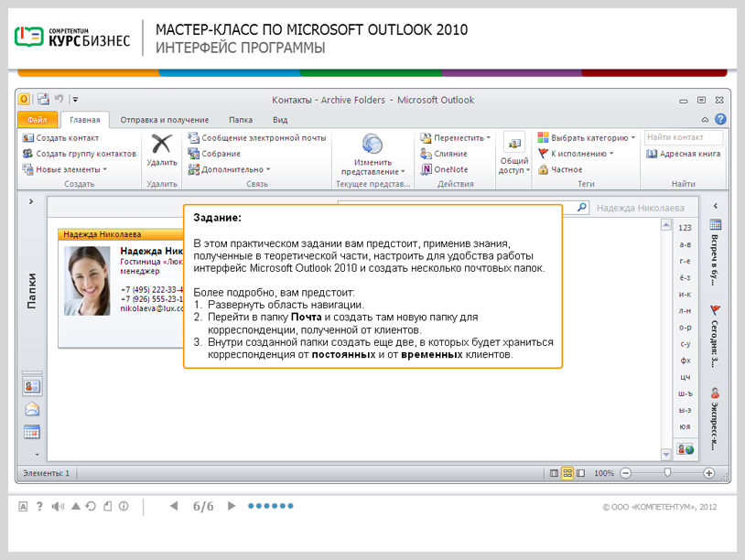Image resolution: width=745 pixels, height=560 pixels.
Task: Go to previous slide arrow
Action: point(174,506)
